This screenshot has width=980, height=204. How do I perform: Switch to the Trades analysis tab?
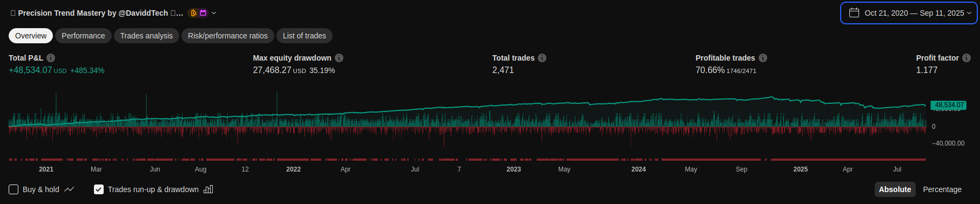click(146, 36)
